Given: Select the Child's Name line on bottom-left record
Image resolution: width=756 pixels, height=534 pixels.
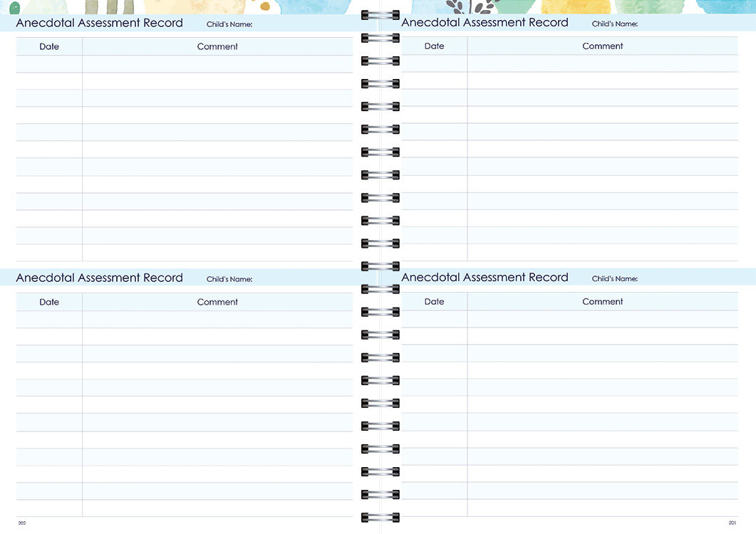Looking at the screenshot, I should click(229, 279).
